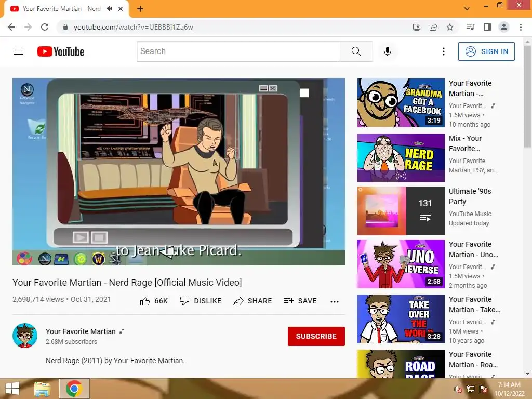
Task: Like the video with thumbs up
Action: point(154,301)
